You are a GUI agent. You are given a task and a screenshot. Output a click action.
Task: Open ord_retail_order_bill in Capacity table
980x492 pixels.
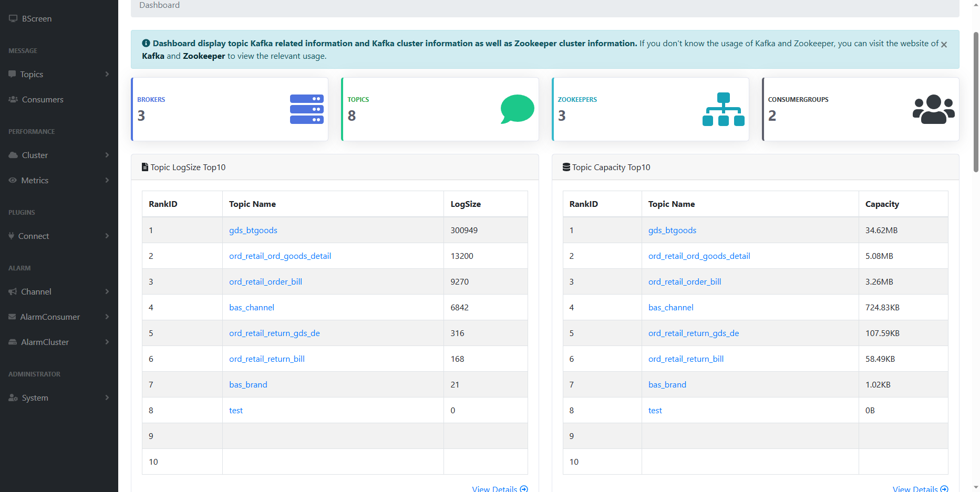click(685, 281)
